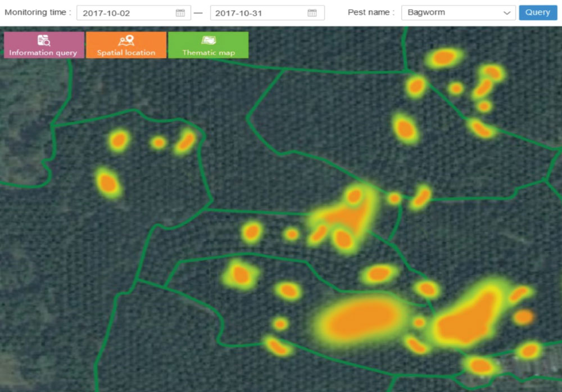Open the calendar picker for end date 2017-10-31
The width and height of the screenshot is (562, 392).
click(312, 13)
